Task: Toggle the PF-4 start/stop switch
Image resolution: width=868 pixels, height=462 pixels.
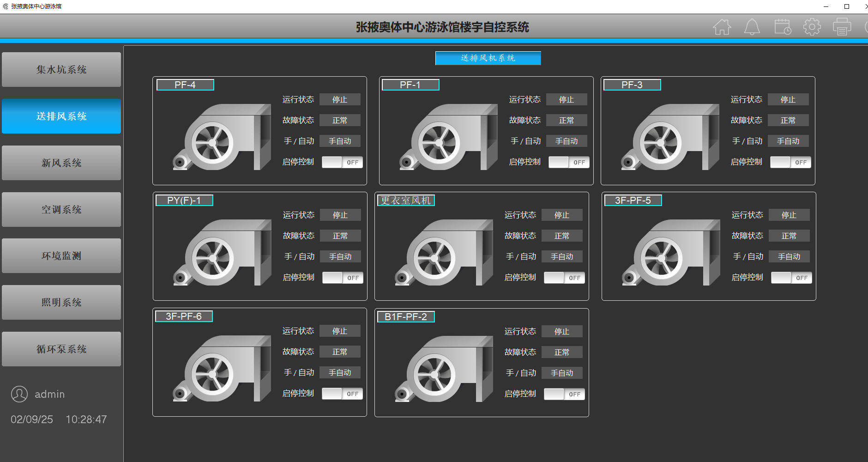Action: click(x=342, y=162)
